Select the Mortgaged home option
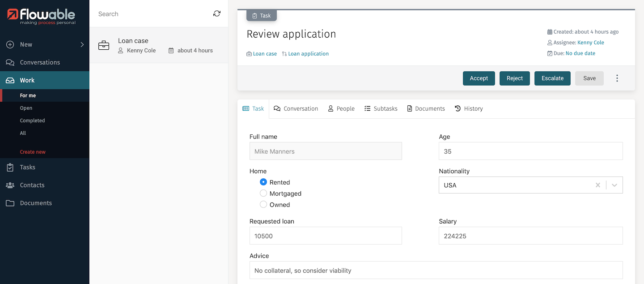 [x=263, y=193]
